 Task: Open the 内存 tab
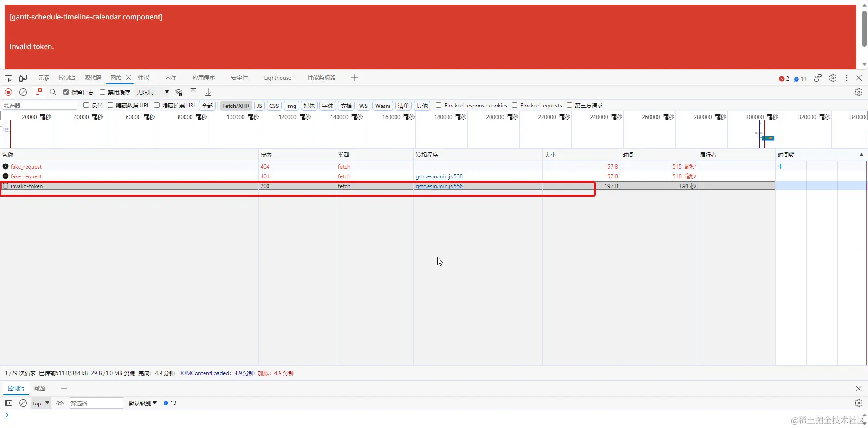tap(171, 78)
